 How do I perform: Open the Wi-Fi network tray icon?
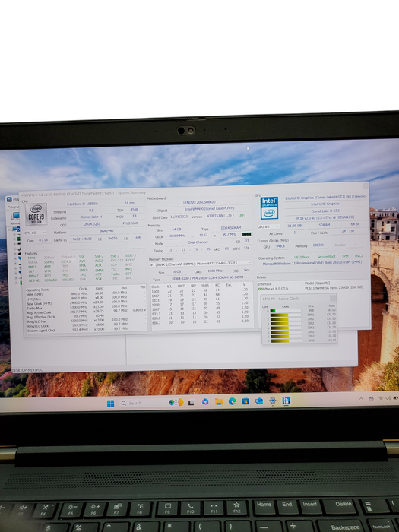tap(381, 398)
